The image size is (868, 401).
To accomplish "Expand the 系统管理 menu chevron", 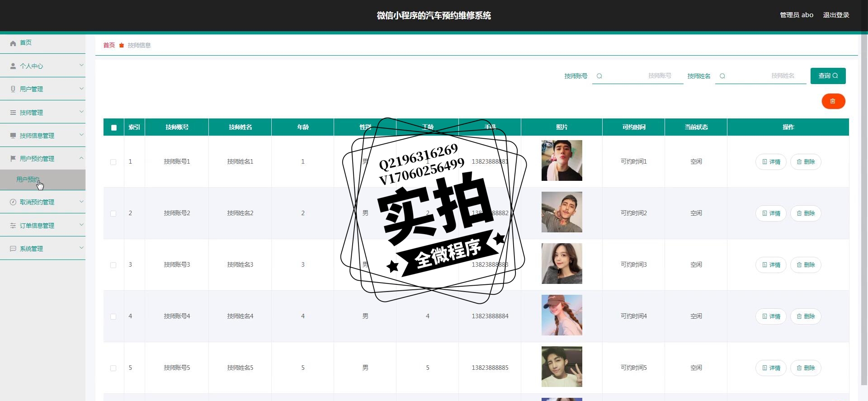I will tap(81, 248).
